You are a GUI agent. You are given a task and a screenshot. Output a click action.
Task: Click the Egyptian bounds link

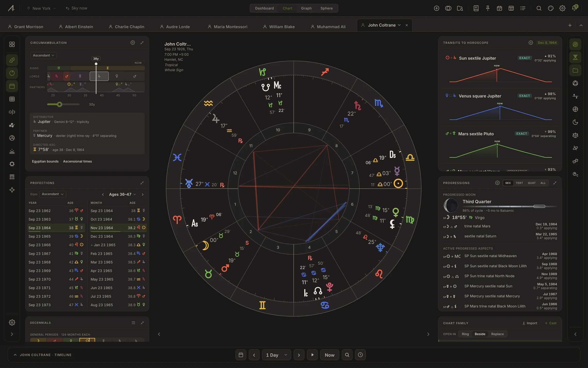45,161
